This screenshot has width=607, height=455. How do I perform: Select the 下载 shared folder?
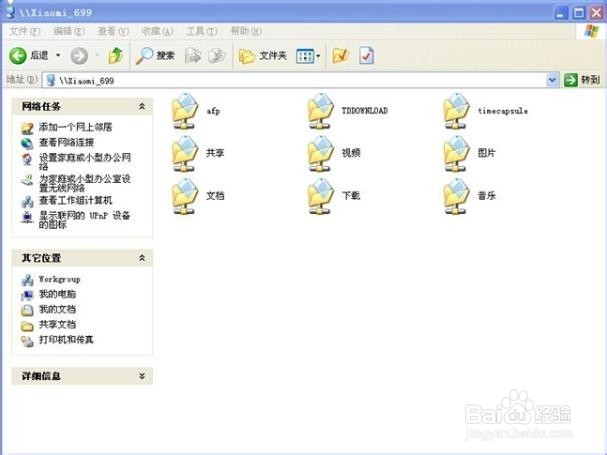(x=334, y=196)
